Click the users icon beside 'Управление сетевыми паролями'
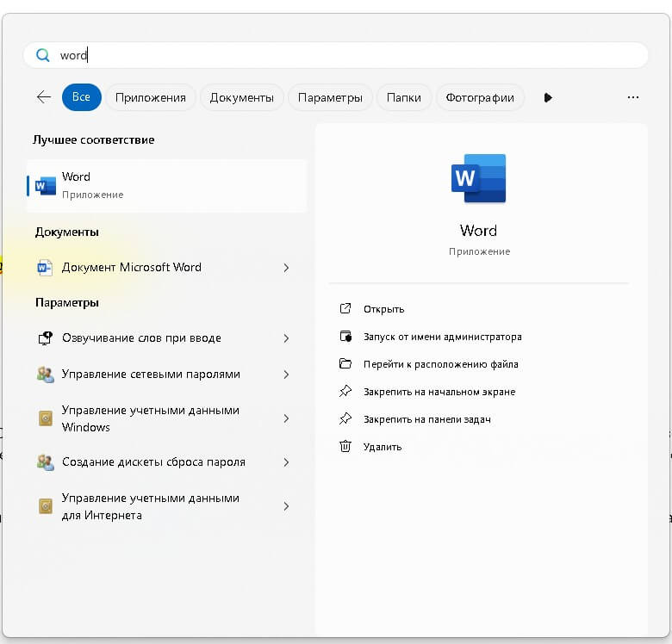 click(x=46, y=375)
